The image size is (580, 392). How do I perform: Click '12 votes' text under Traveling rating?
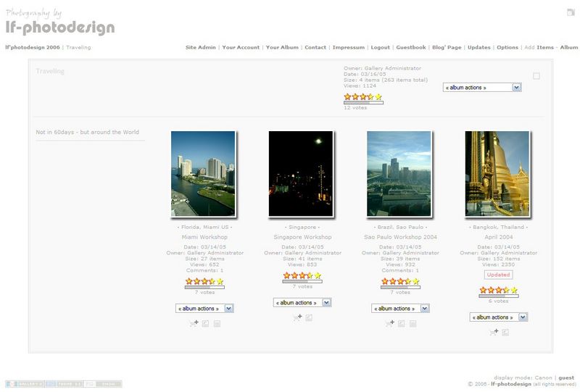(x=355, y=108)
